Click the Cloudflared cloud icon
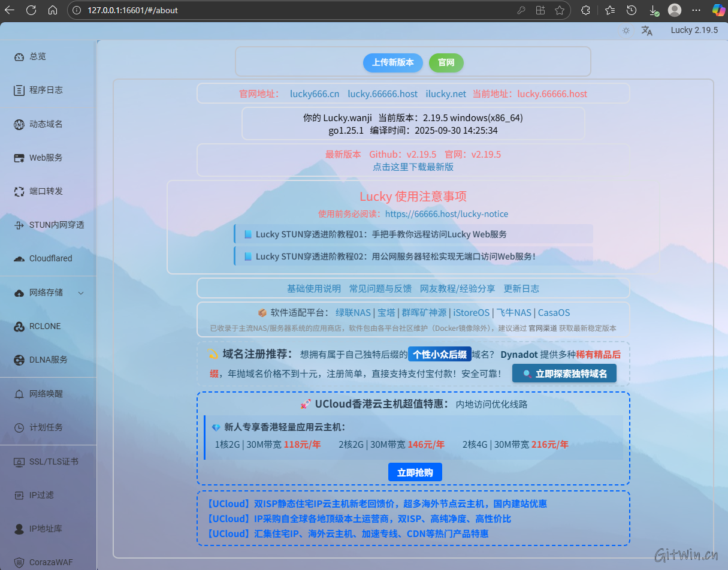This screenshot has width=728, height=570. [19, 258]
